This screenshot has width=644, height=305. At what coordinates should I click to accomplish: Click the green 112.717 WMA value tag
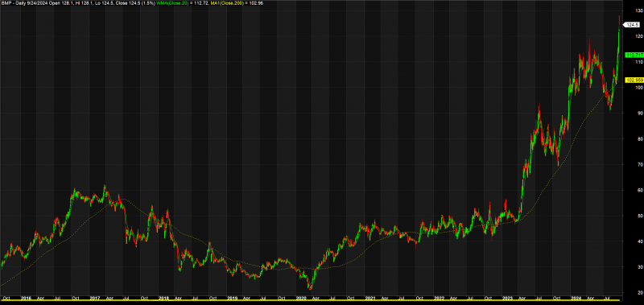tap(633, 55)
